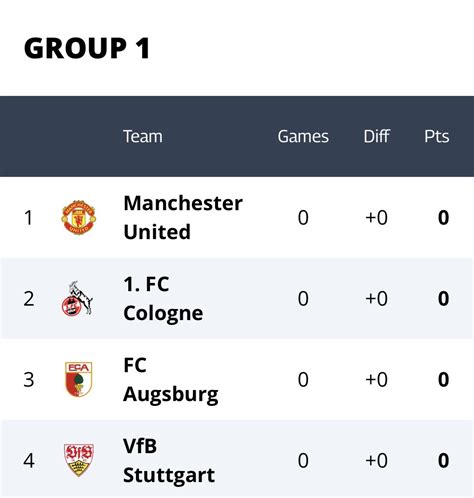474x498 pixels.
Task: Click Manchester United's points value
Action: 443,218
